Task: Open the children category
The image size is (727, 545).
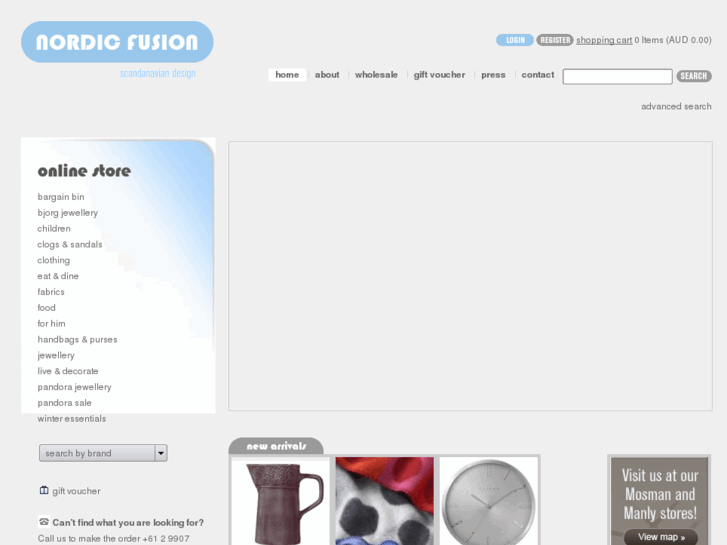Action: (x=54, y=229)
